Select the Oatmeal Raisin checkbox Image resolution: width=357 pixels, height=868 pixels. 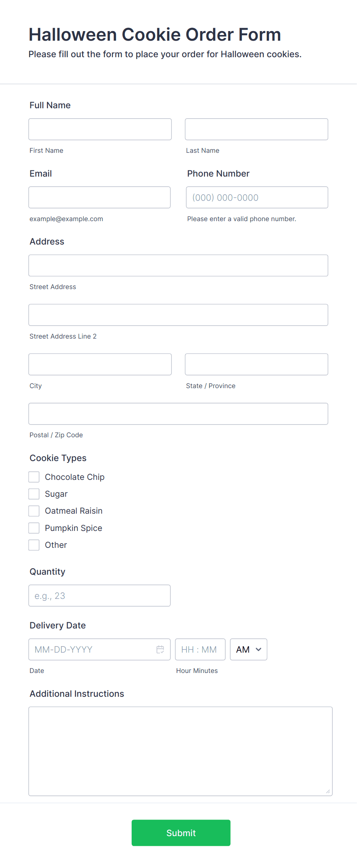pos(34,511)
